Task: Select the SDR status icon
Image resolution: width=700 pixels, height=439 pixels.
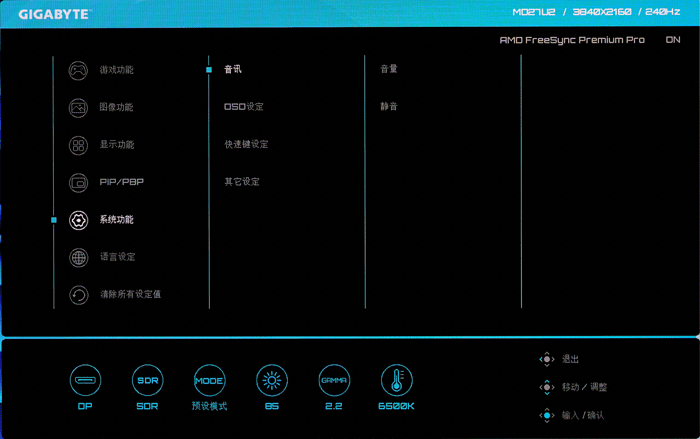Action: pos(147,380)
